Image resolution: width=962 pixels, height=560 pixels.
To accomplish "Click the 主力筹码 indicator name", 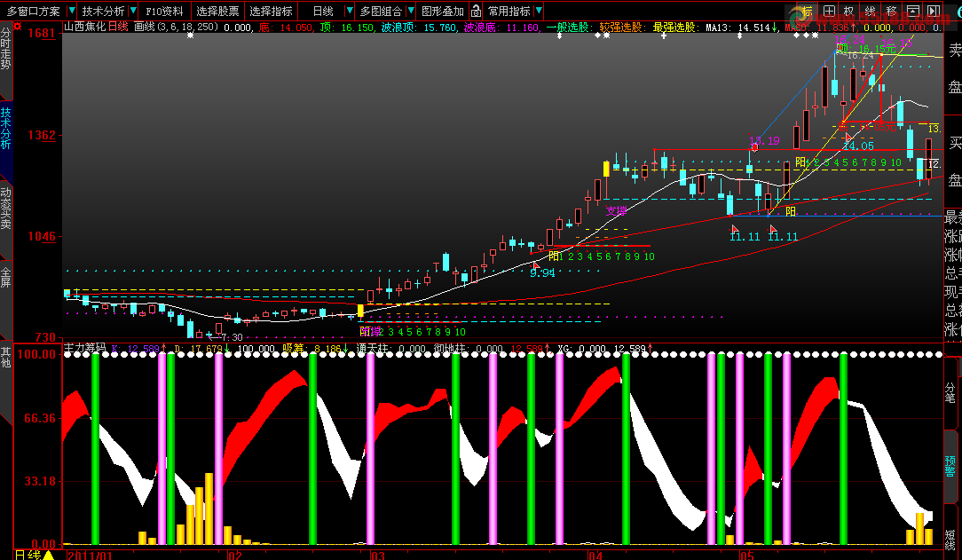I will click(84, 349).
